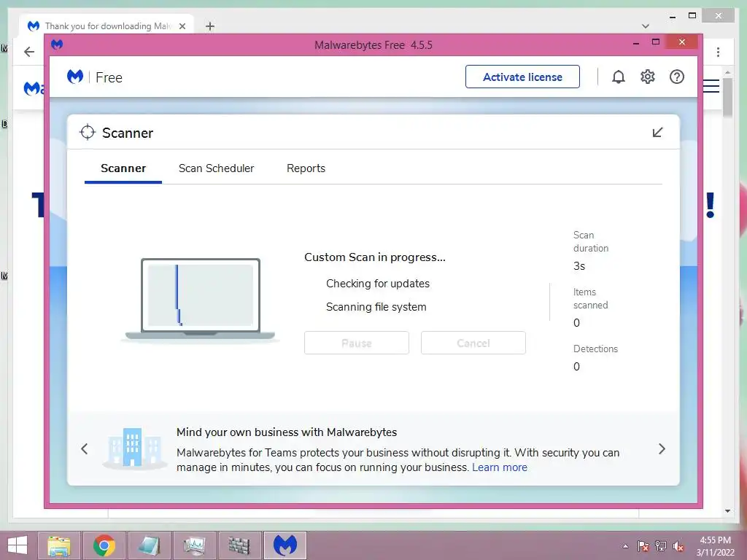Open the taskbar clock showing 4:55 PM

(x=715, y=546)
